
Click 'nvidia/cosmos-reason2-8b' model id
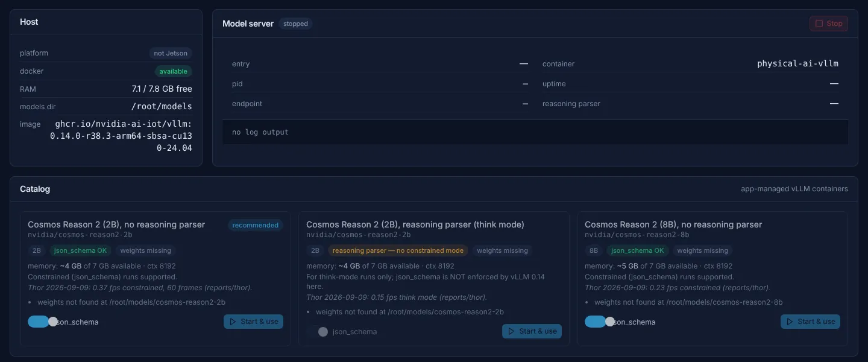[x=637, y=235]
